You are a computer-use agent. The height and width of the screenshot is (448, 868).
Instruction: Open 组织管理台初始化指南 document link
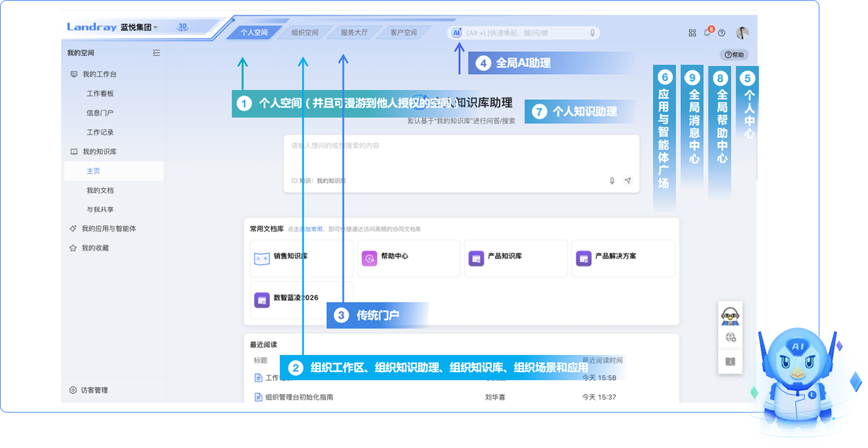tap(299, 397)
